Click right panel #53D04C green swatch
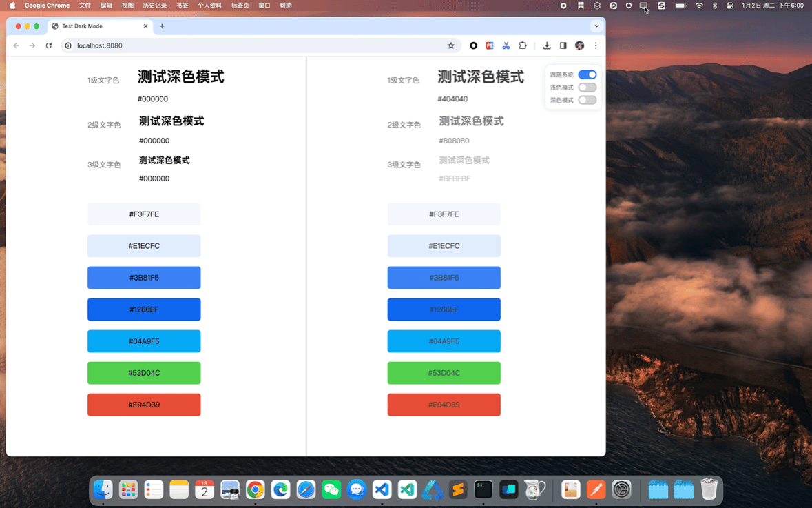The width and height of the screenshot is (812, 508). pos(444,373)
